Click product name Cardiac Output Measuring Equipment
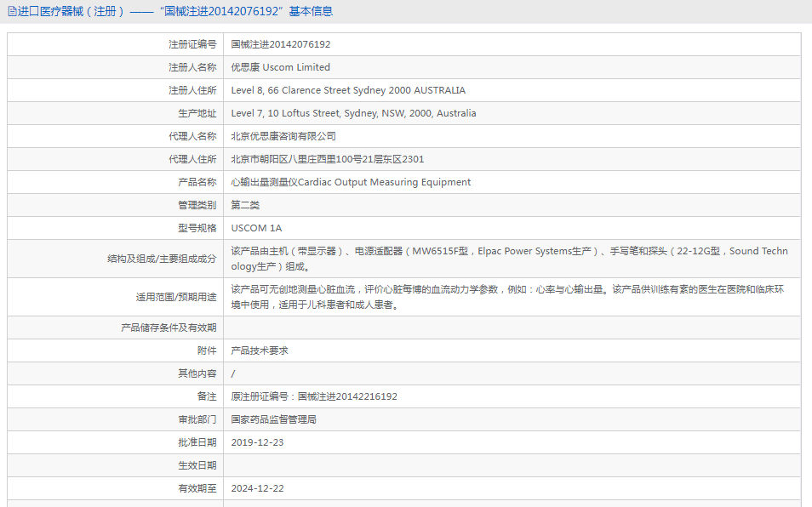The image size is (812, 507). click(x=351, y=182)
